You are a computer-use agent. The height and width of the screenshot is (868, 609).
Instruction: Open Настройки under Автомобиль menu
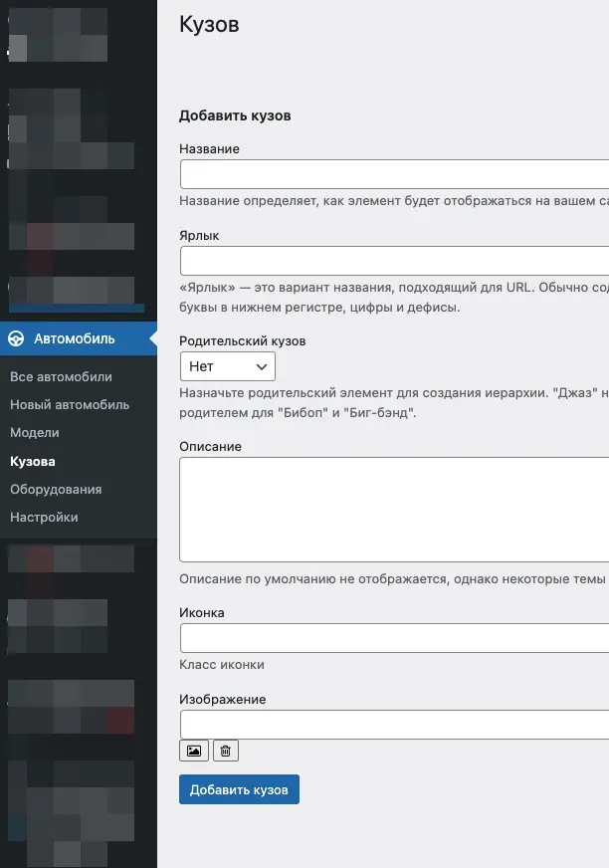pyautogui.click(x=44, y=517)
